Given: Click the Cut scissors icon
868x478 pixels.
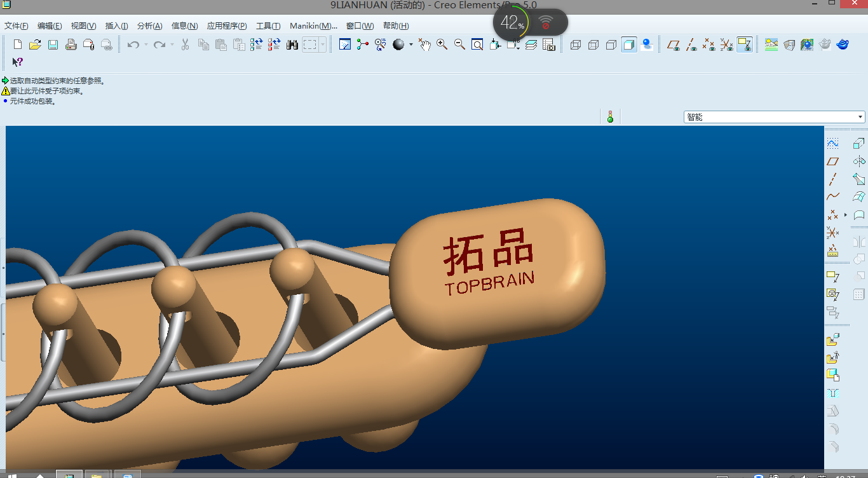Looking at the screenshot, I should tap(185, 44).
